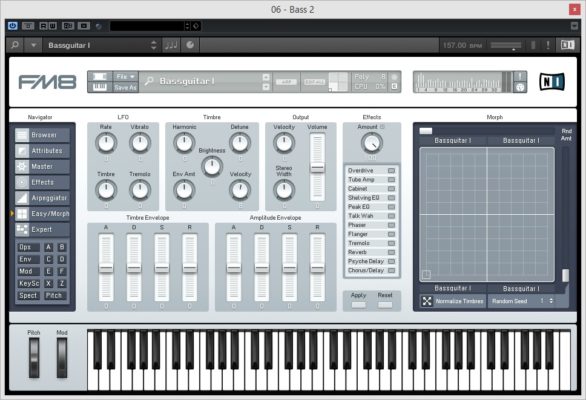
Task: Enable Read automation (R) in plugin header
Action: pyautogui.click(x=44, y=26)
